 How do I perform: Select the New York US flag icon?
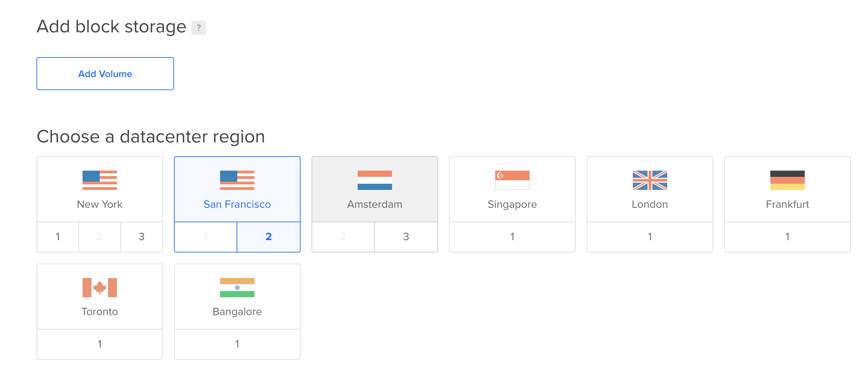[x=100, y=180]
